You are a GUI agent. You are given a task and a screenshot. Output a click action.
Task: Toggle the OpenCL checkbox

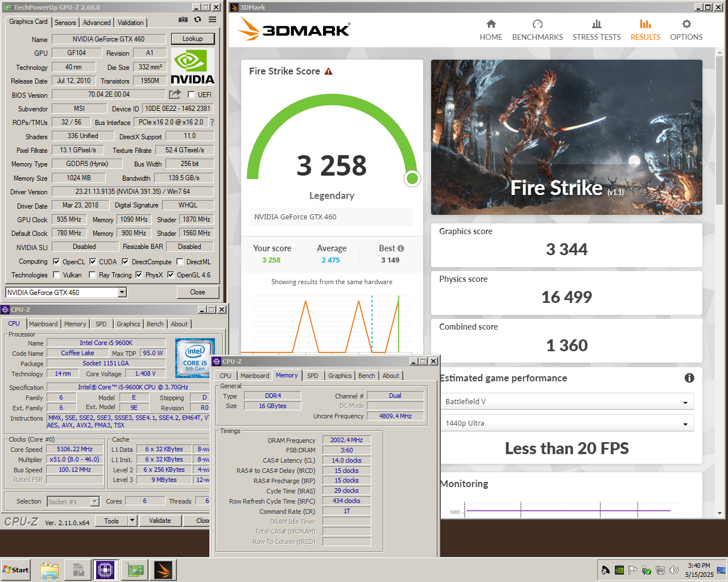coord(56,262)
